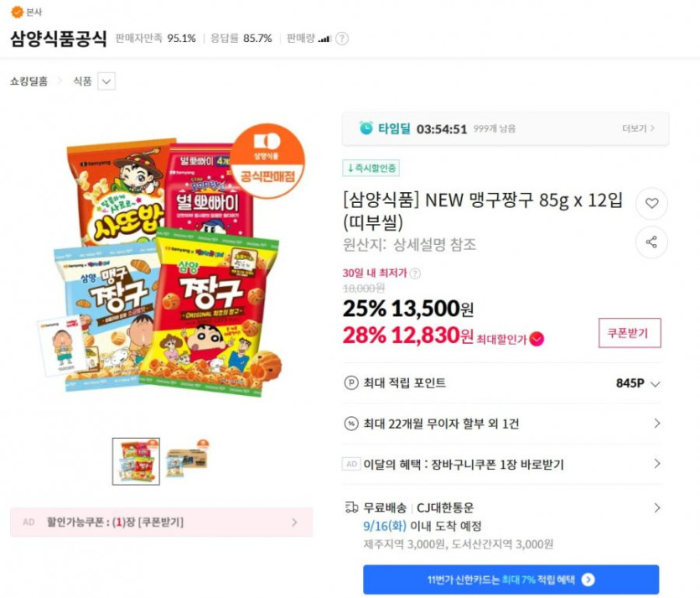700x598 pixels.
Task: Click the 쿠폰받기 coupon button
Action: [x=629, y=333]
